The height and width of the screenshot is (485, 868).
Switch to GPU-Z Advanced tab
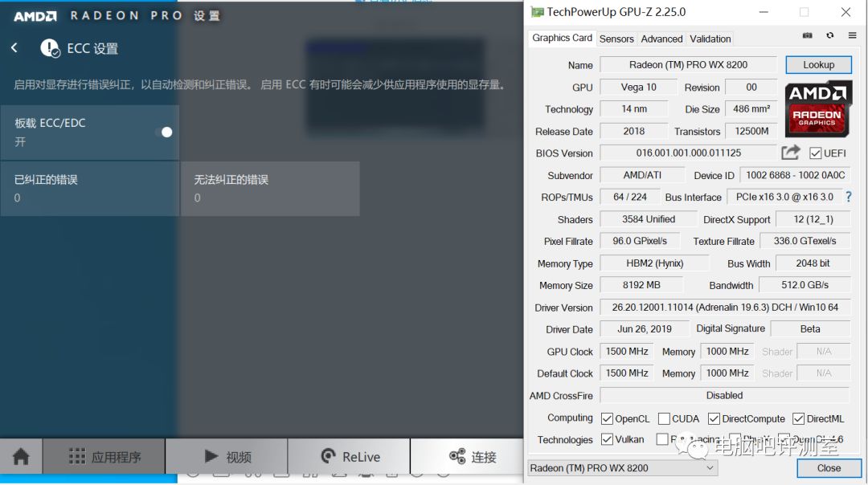pyautogui.click(x=661, y=39)
